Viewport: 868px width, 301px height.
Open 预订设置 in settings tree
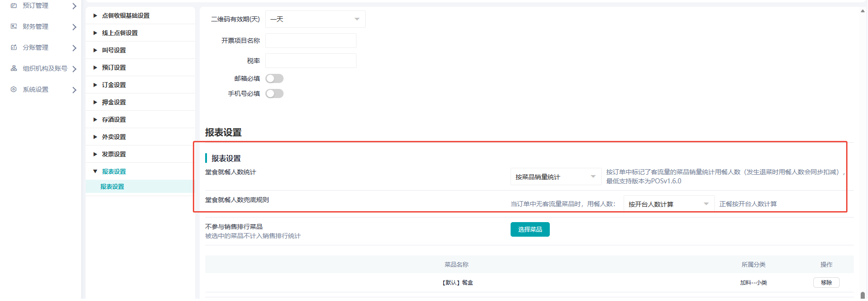[x=114, y=67]
